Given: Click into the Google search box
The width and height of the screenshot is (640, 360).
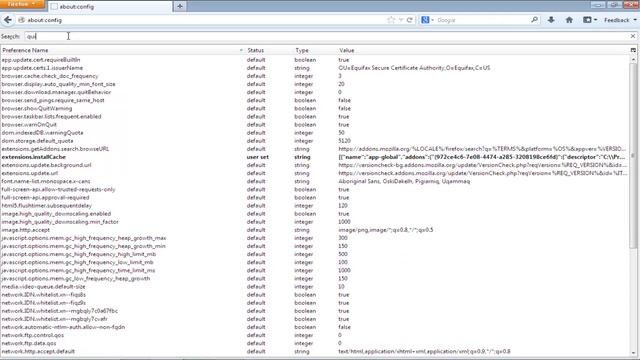Looking at the screenshot, I should [483, 20].
